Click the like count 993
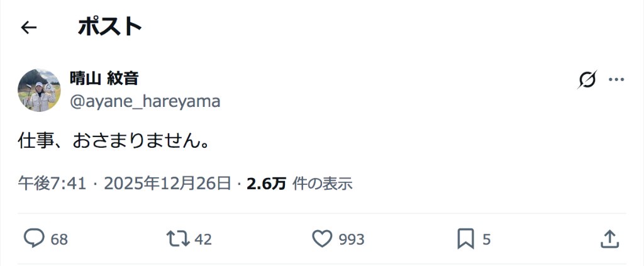This screenshot has width=644, height=266. pos(352,240)
